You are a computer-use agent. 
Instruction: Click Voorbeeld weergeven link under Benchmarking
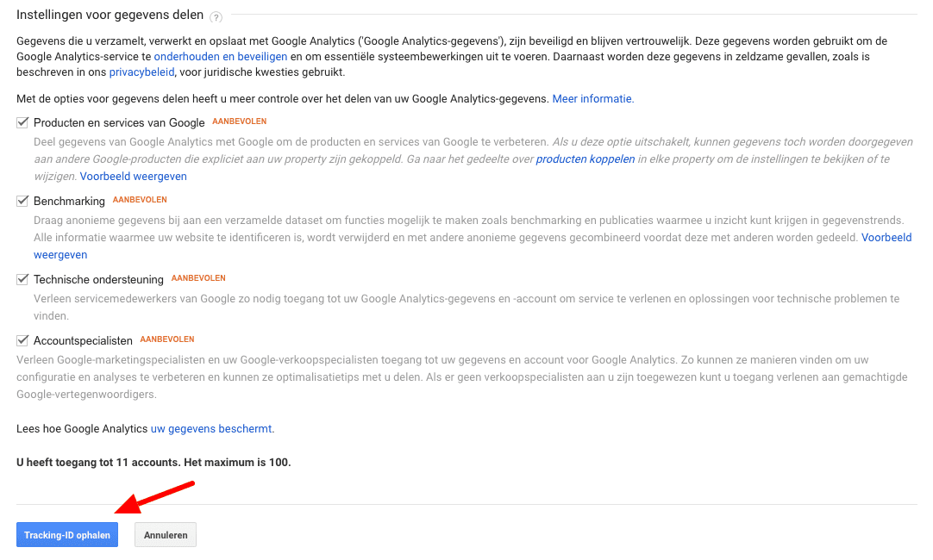pyautogui.click(x=886, y=237)
